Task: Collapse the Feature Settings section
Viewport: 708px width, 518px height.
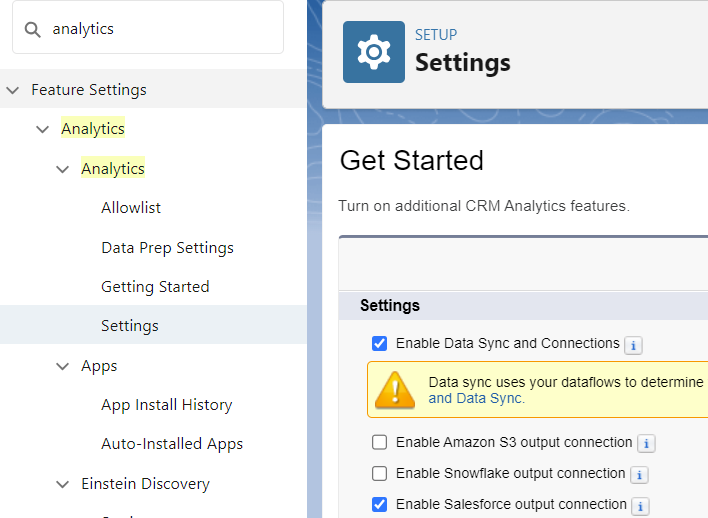Action: click(x=13, y=90)
